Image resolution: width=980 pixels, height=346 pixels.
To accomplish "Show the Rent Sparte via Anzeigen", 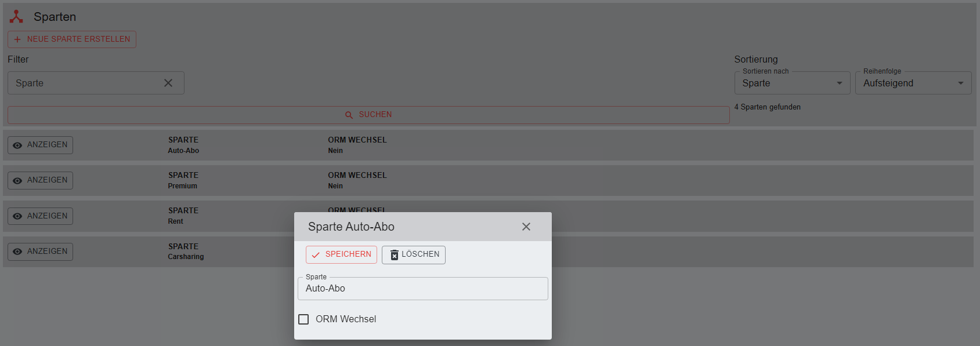I will 40,216.
